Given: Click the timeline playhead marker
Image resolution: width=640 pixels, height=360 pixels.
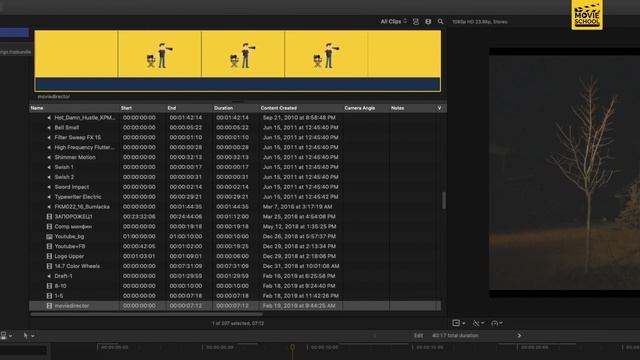Looking at the screenshot, I should [292, 347].
